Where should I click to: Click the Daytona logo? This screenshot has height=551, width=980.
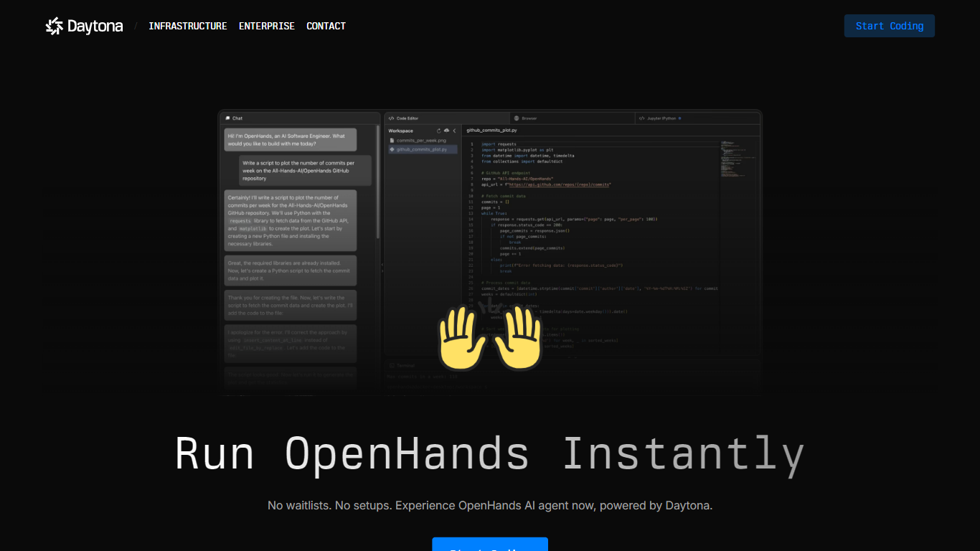(84, 27)
